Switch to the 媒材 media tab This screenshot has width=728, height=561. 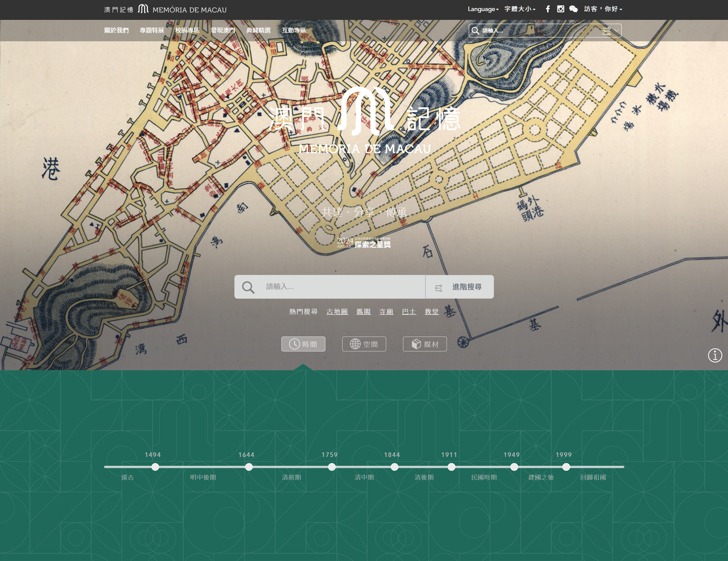tap(425, 344)
